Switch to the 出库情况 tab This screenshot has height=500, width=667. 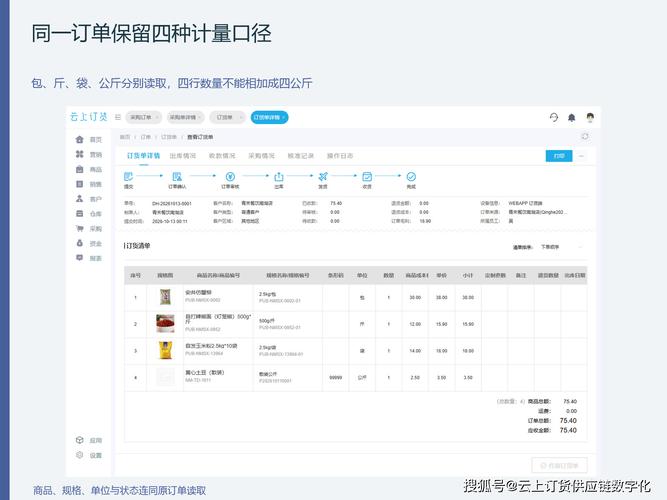182,156
